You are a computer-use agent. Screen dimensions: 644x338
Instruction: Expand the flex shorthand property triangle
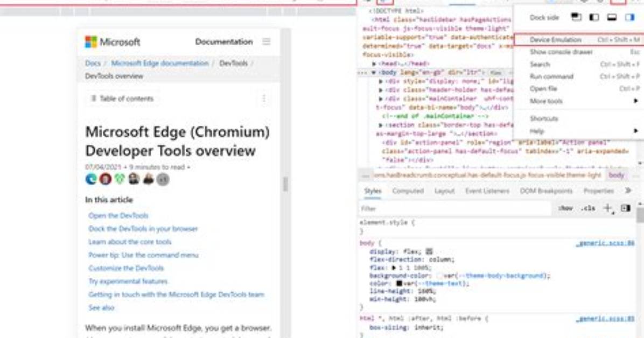point(394,268)
